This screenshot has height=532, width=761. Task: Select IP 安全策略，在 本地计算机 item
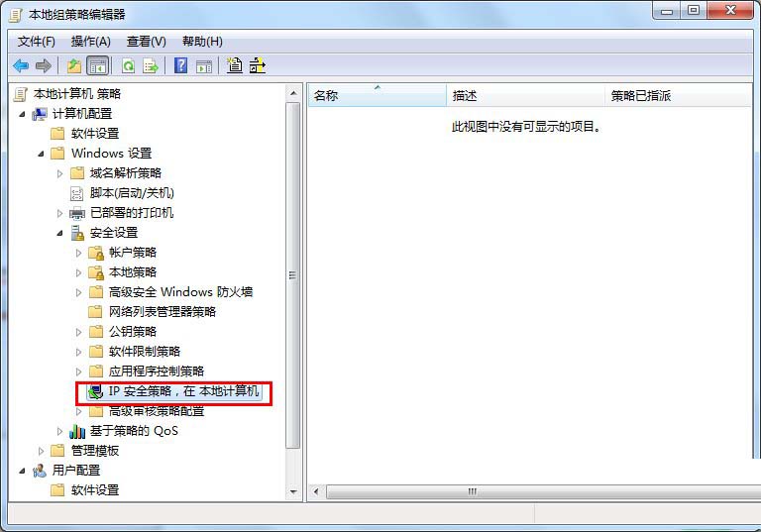(183, 391)
